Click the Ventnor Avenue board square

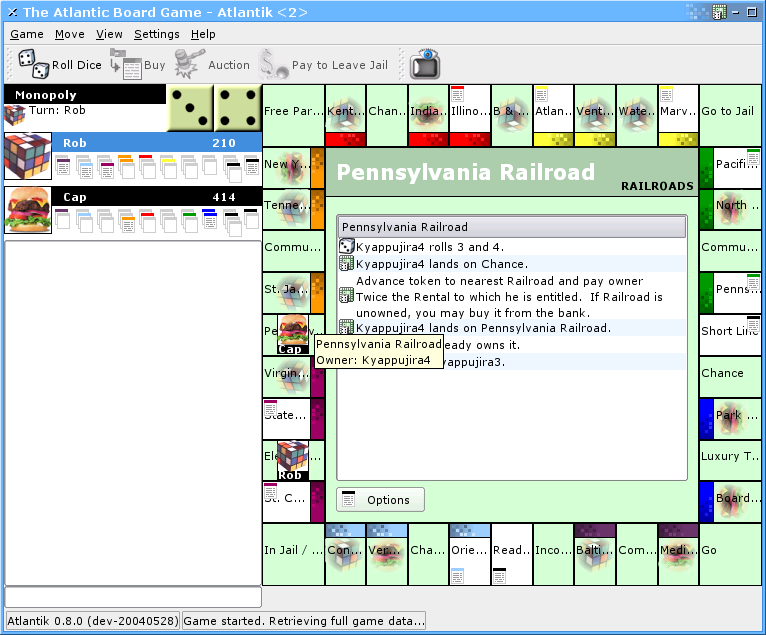tap(595, 115)
